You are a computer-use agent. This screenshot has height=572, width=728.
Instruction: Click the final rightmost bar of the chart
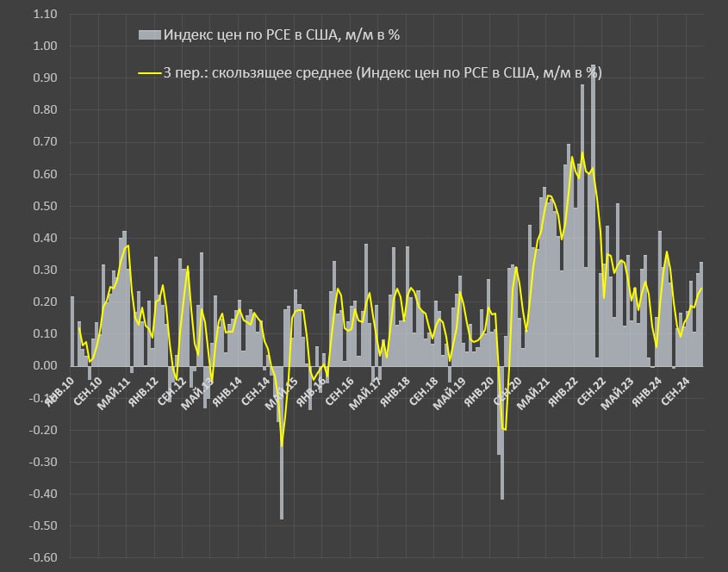point(700,314)
